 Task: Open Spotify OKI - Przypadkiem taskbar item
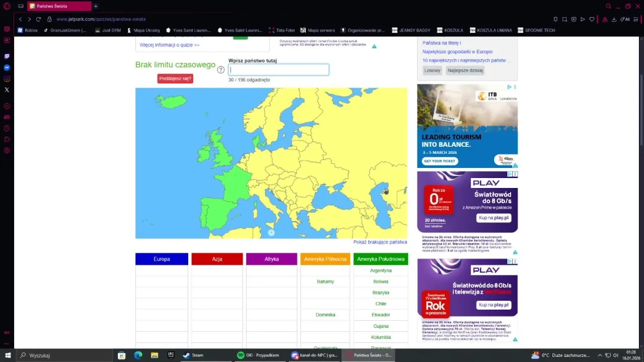pyautogui.click(x=258, y=355)
